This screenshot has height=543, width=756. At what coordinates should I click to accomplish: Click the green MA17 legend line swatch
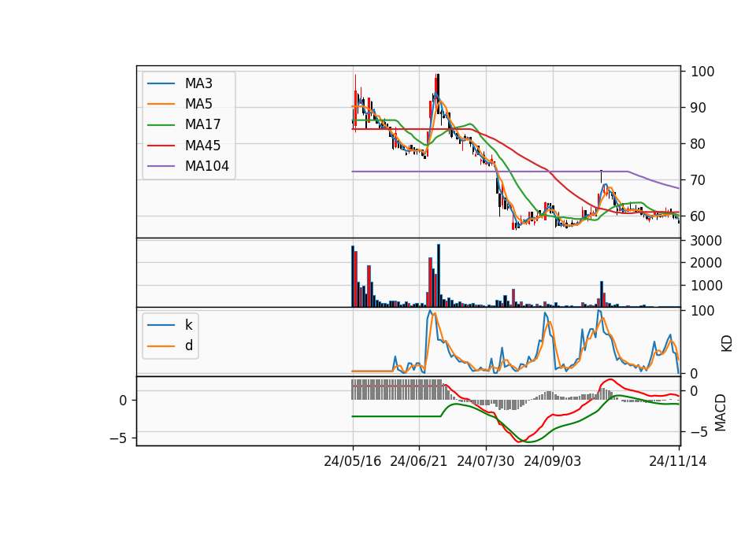161,125
